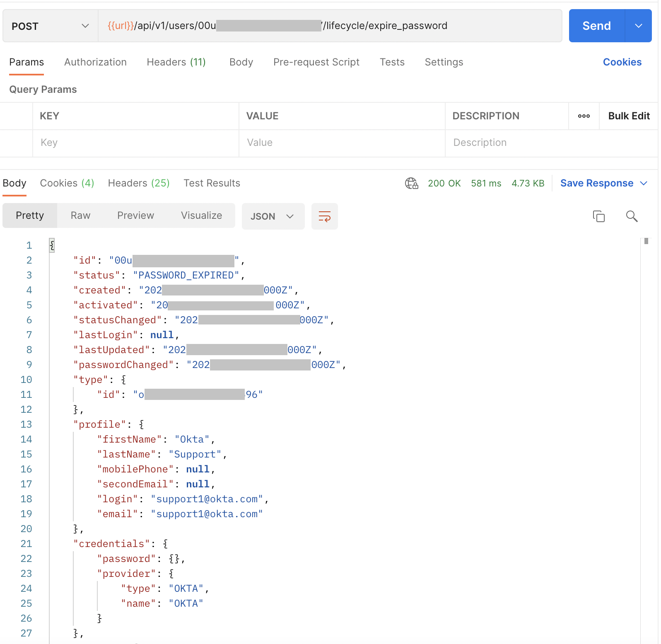This screenshot has width=661, height=644.
Task: Switch to the Authorization tab
Action: [95, 62]
